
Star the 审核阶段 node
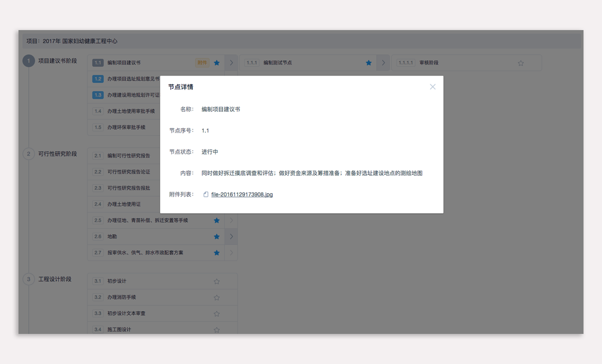coord(521,63)
